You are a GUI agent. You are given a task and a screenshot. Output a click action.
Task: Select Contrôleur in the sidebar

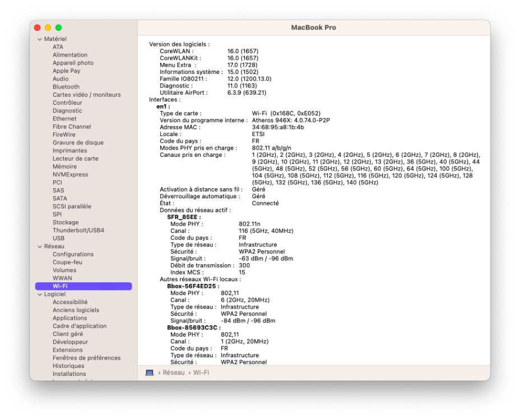67,103
